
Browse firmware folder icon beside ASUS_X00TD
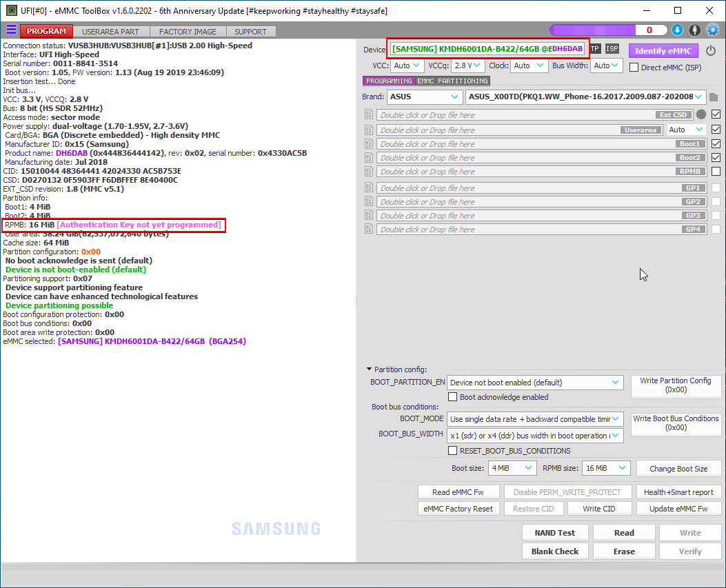(x=714, y=97)
